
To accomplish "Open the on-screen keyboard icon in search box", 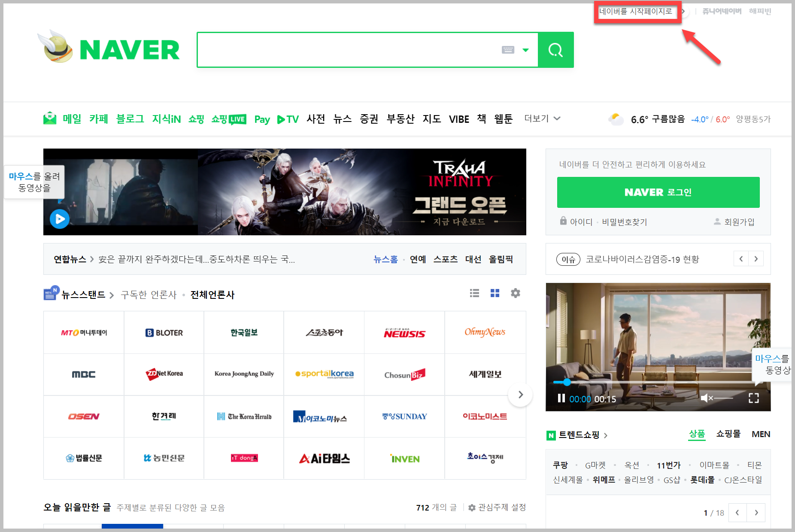I will pyautogui.click(x=508, y=50).
